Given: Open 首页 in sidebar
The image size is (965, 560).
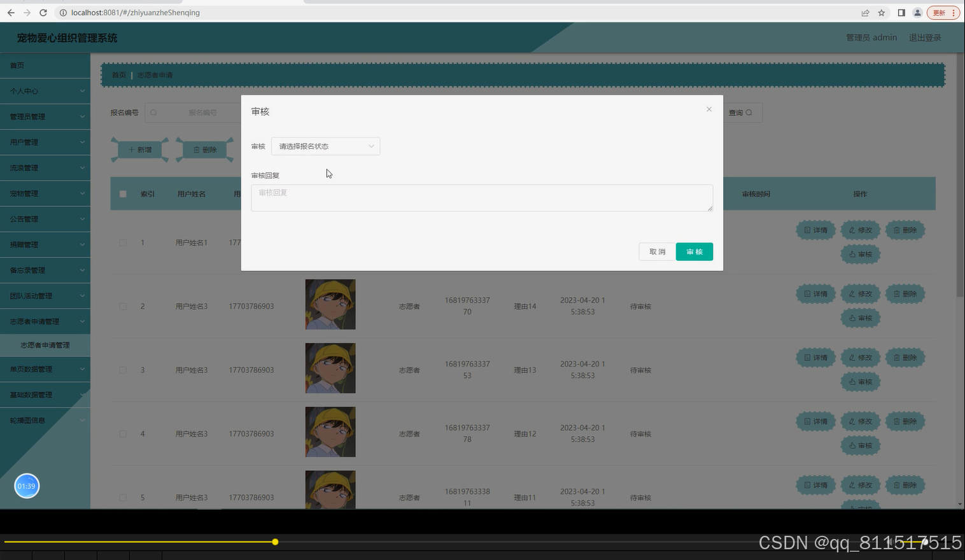Looking at the screenshot, I should (45, 66).
